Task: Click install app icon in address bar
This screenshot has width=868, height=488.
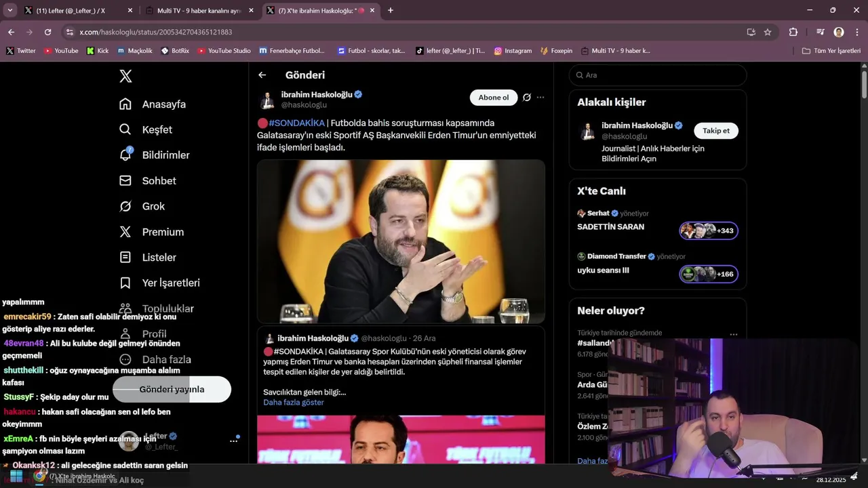Action: coord(751,32)
